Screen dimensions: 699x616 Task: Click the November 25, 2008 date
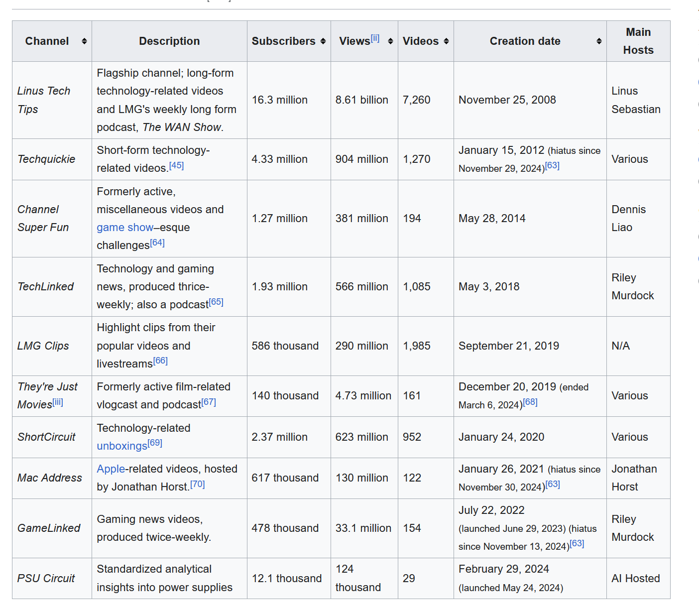coord(507,100)
